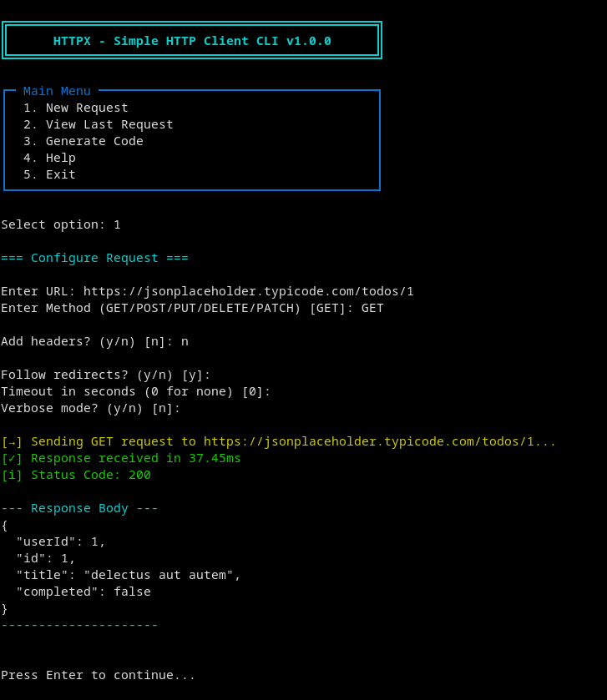
Task: Click the Verbose mode? prompt line
Action: point(91,409)
